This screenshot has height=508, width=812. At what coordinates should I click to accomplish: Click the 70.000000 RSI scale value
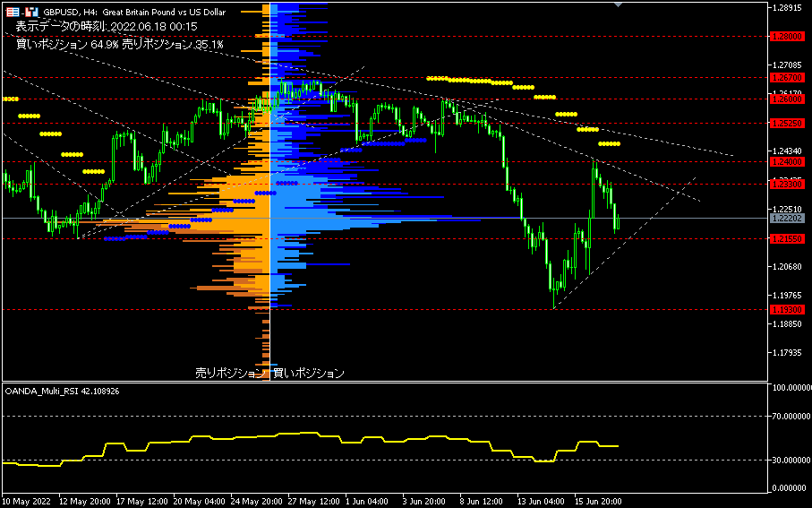point(791,417)
